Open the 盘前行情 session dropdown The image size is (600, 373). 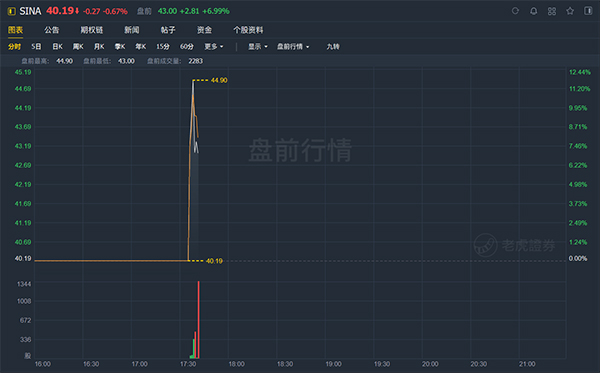tap(293, 47)
